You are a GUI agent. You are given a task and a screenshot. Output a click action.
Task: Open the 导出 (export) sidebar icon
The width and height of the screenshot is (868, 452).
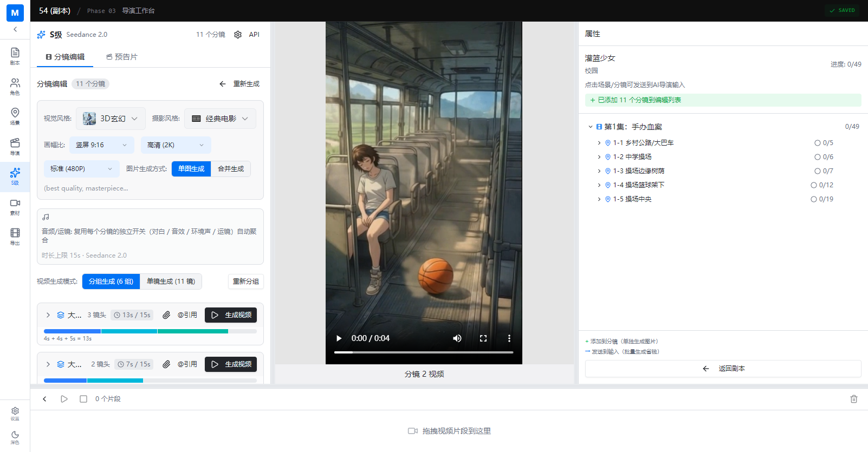(15, 236)
